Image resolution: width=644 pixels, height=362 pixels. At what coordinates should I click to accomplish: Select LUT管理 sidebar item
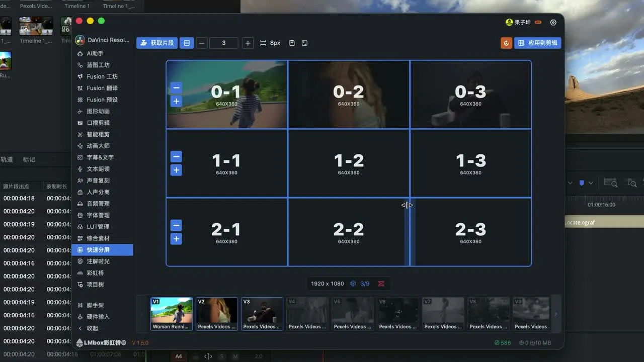pos(103,227)
